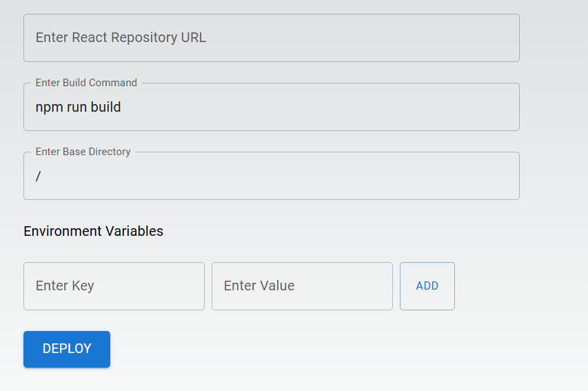The width and height of the screenshot is (588, 391).
Task: Click the blue DEPLOY button
Action: click(67, 349)
